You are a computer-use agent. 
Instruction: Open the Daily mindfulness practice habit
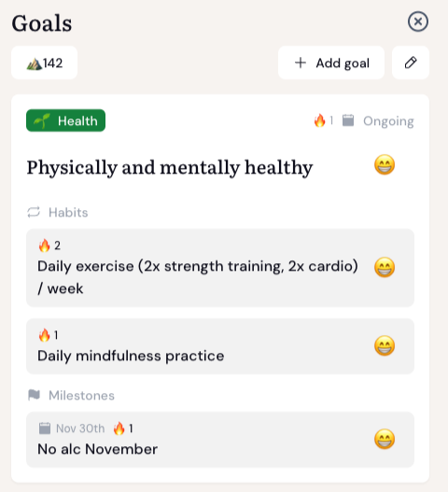[x=220, y=346]
